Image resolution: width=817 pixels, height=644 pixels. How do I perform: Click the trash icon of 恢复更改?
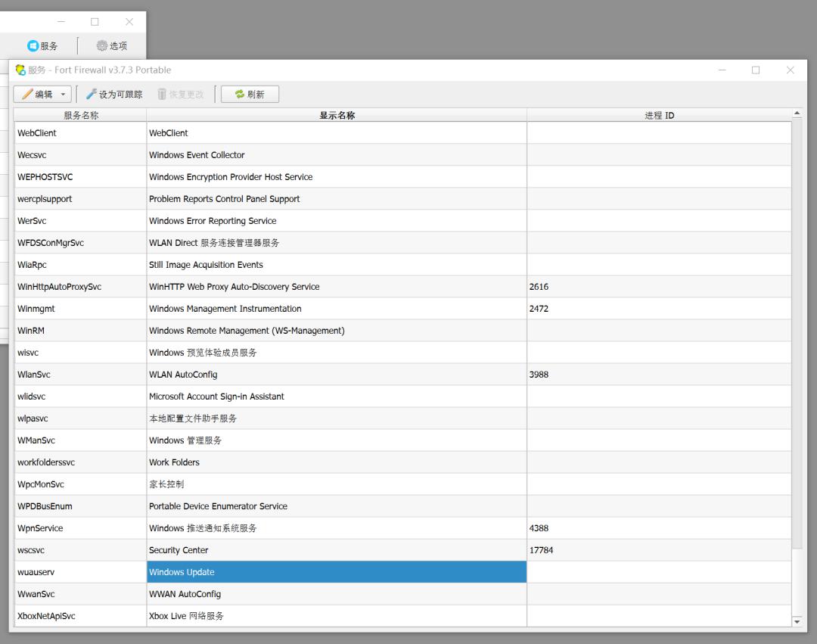(x=161, y=94)
